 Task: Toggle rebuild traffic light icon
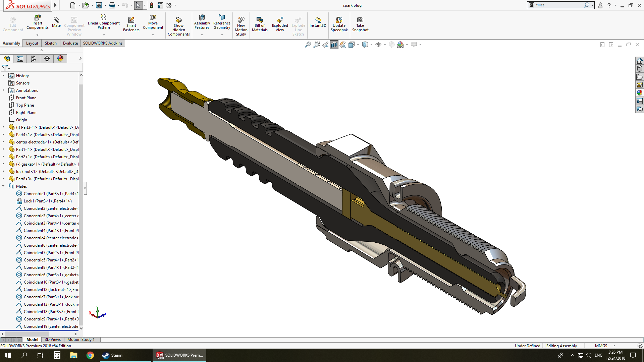click(152, 5)
